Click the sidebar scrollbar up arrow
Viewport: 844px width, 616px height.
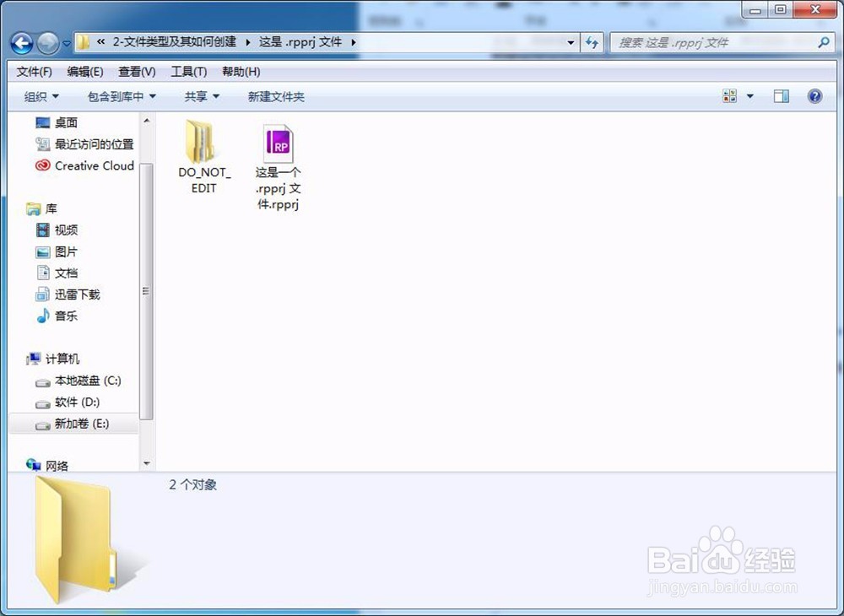[147, 121]
